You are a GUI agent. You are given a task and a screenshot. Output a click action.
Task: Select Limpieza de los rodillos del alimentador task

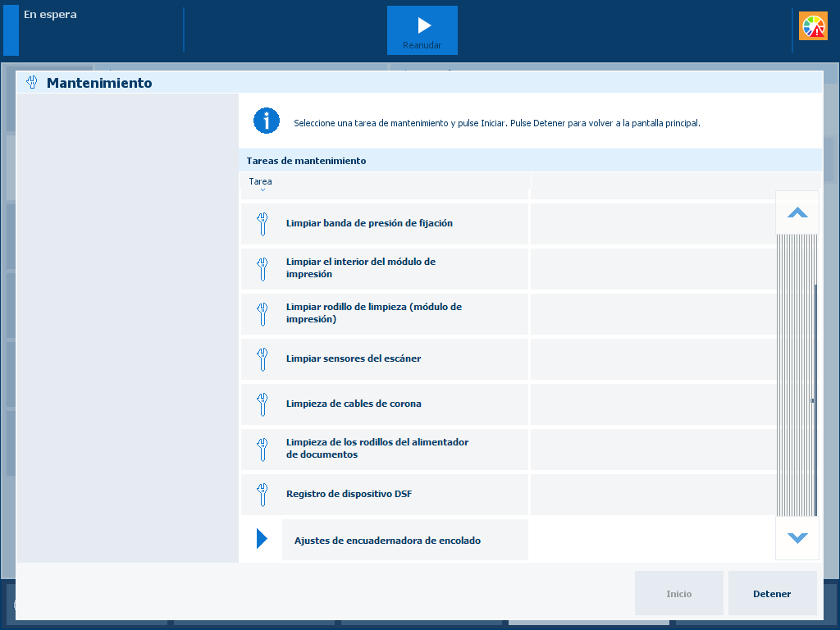[384, 450]
